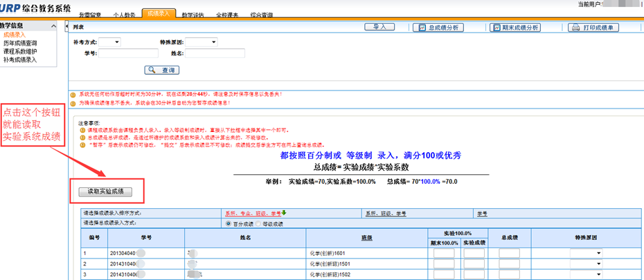Click the 查询 search button
Screen dimensions: 644x280
[x=161, y=71]
